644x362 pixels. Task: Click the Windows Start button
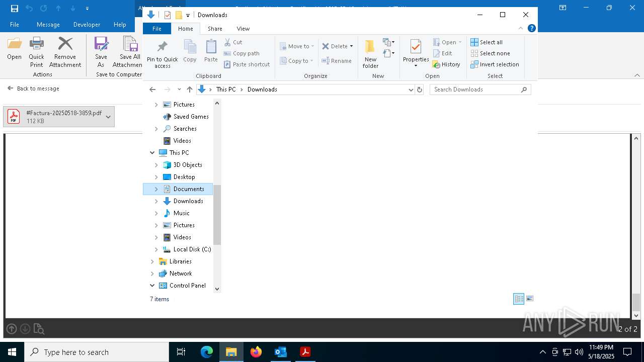point(12,352)
